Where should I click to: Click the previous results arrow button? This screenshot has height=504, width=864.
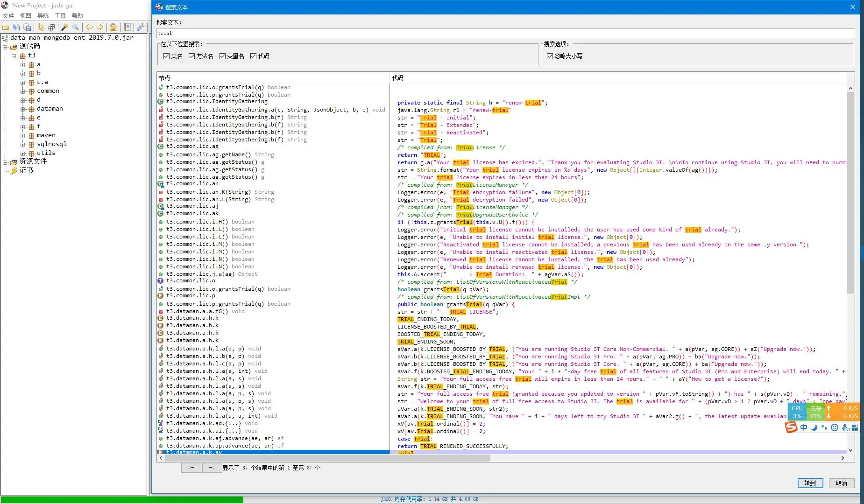[x=191, y=468]
